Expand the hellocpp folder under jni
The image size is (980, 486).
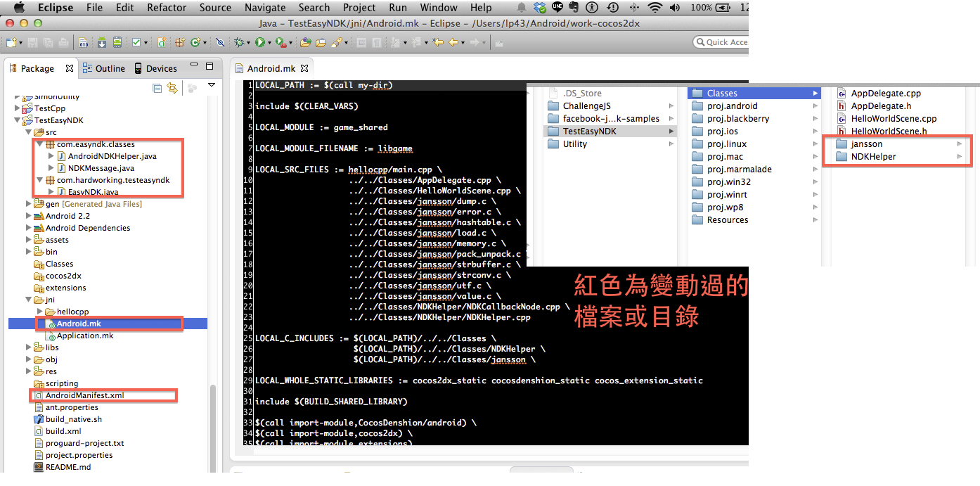coord(40,312)
